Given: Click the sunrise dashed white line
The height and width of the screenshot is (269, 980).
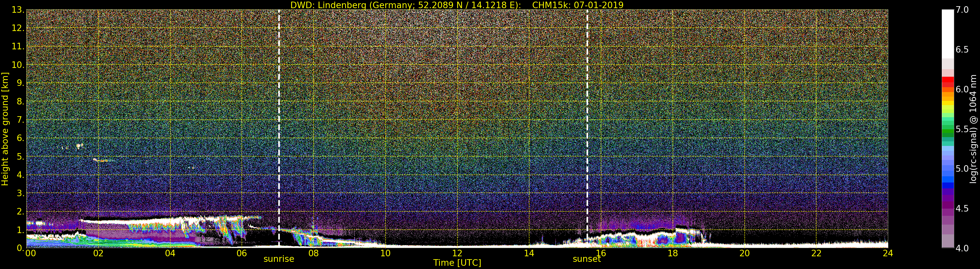Looking at the screenshot, I should tap(279, 129).
